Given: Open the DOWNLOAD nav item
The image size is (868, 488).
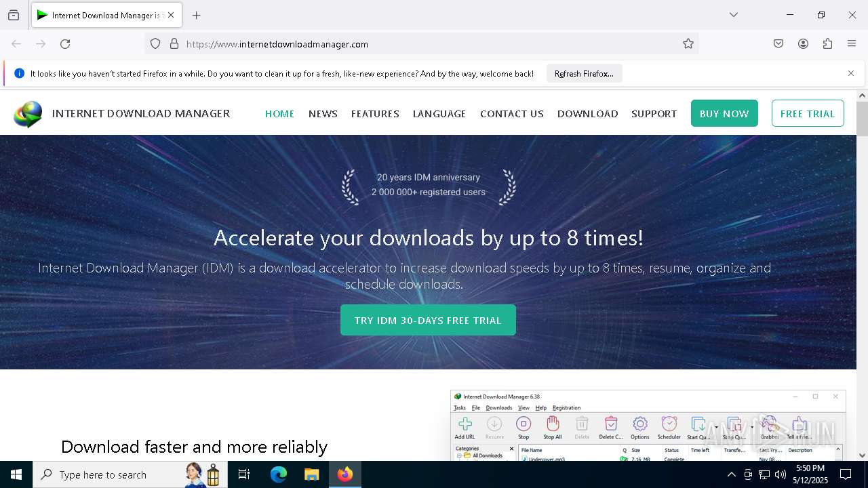Looking at the screenshot, I should [x=588, y=114].
